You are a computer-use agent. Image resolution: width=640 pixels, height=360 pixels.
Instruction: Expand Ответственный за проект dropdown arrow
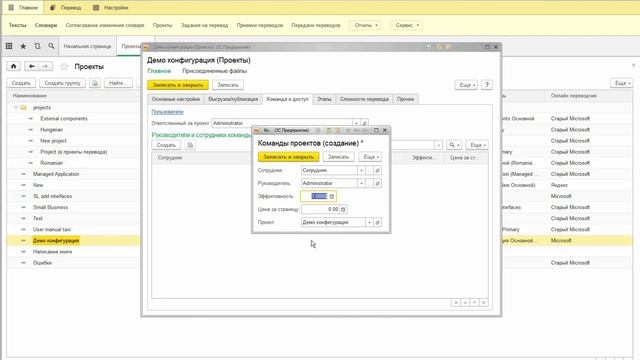click(x=356, y=123)
